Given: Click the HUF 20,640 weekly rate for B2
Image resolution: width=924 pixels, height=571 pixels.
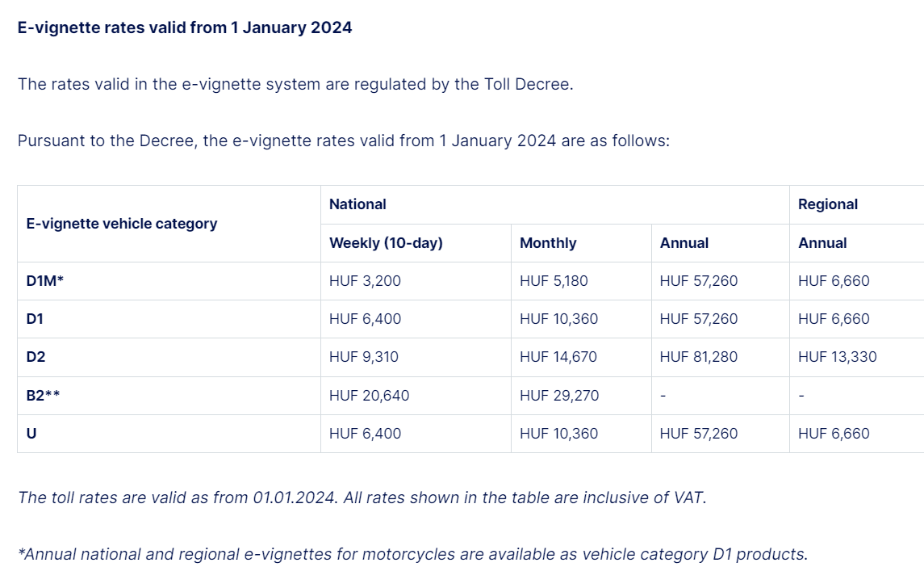Looking at the screenshot, I should 370,396.
